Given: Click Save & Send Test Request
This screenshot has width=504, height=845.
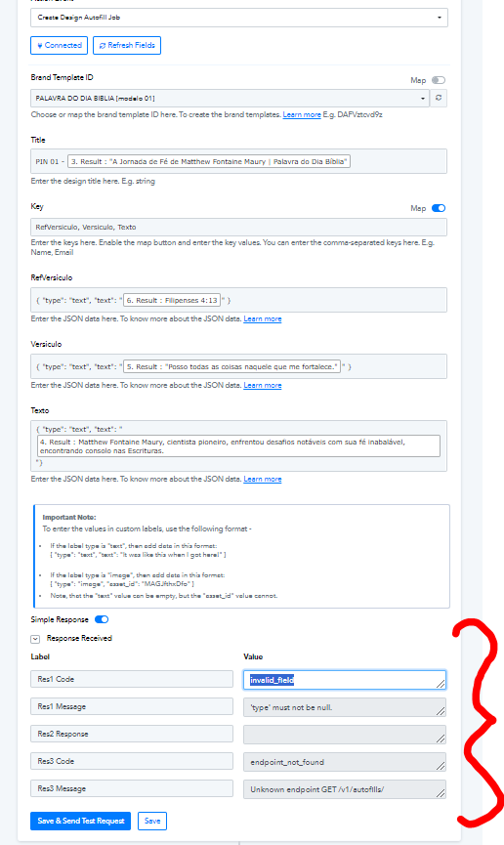Looking at the screenshot, I should click(80, 821).
